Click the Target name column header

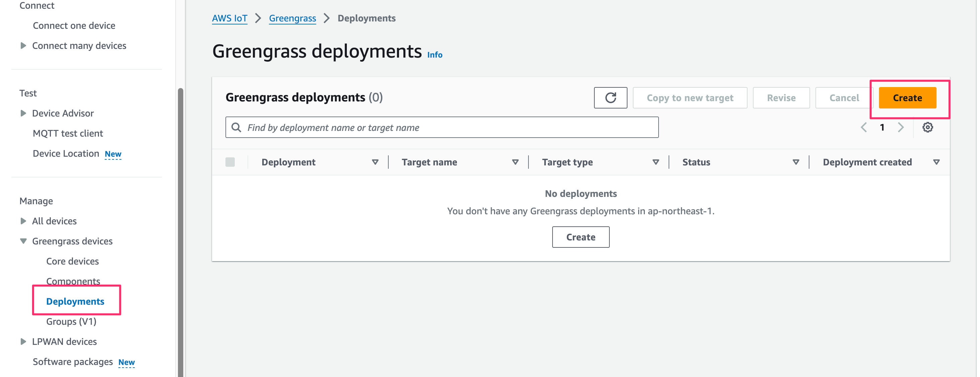tap(429, 162)
